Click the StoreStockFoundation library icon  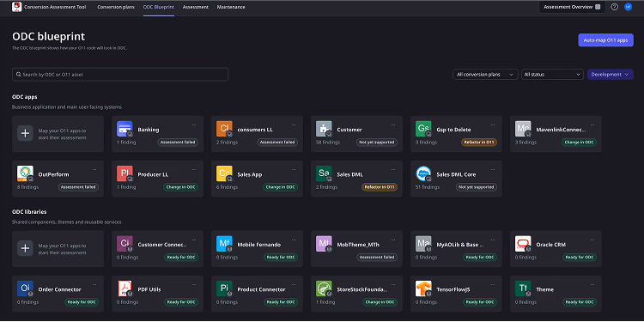point(324,289)
